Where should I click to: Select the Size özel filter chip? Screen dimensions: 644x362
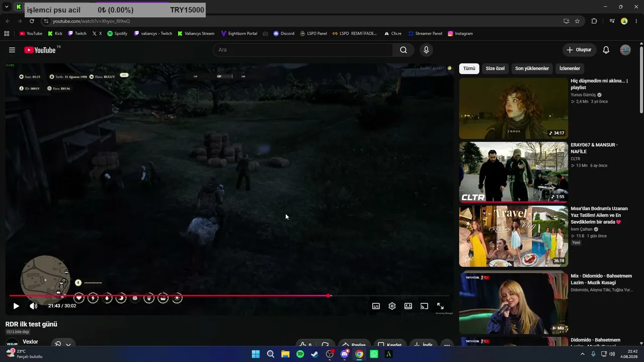pos(495,68)
